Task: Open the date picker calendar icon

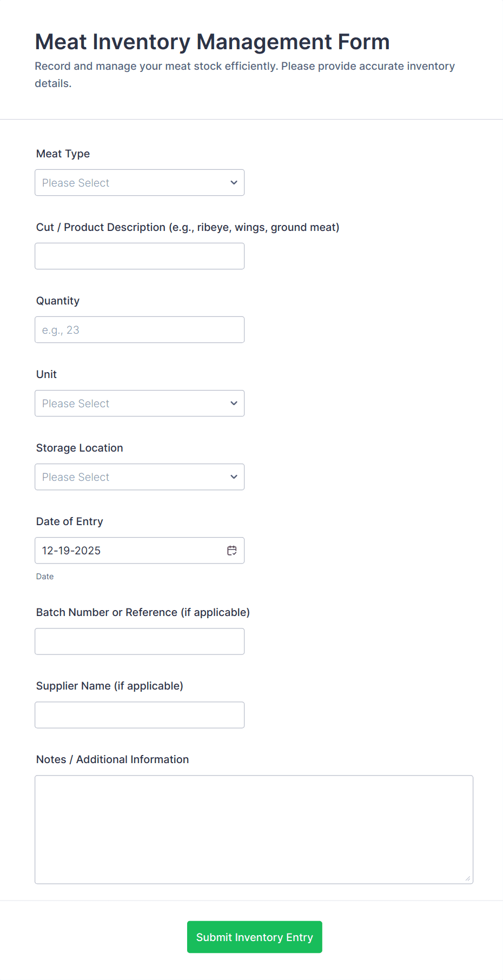Action: tap(232, 550)
